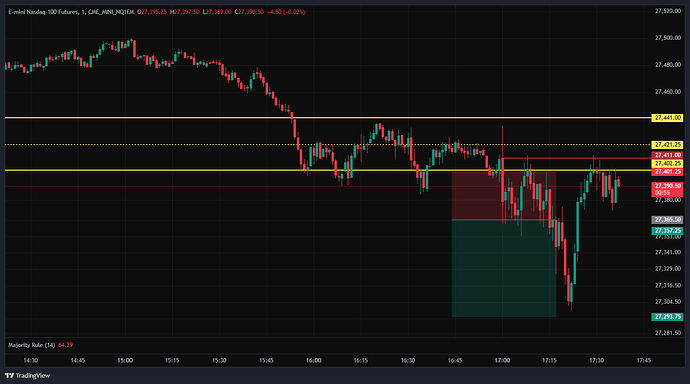Image resolution: width=690 pixels, height=384 pixels.
Task: Click the 14:45 time axis label
Action: click(77, 361)
